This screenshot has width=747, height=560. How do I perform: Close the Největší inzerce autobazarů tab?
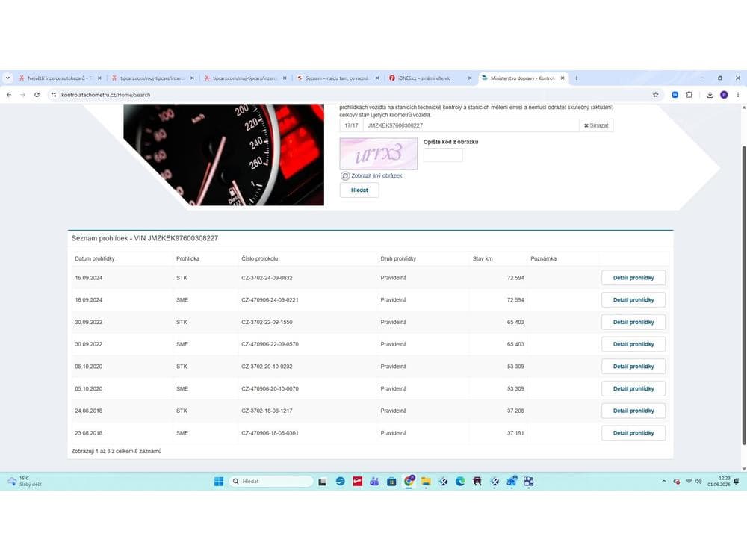coord(99,78)
